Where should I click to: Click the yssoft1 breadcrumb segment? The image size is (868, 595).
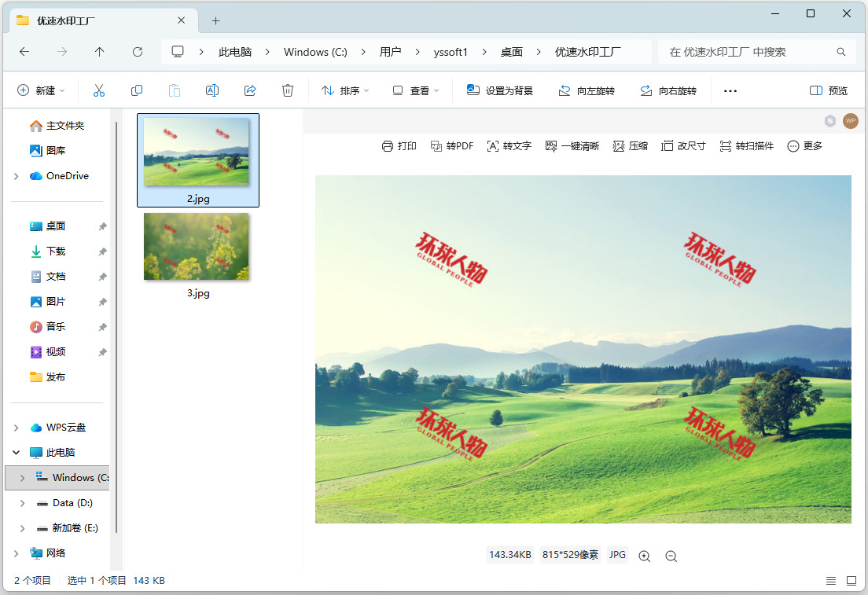[x=451, y=52]
